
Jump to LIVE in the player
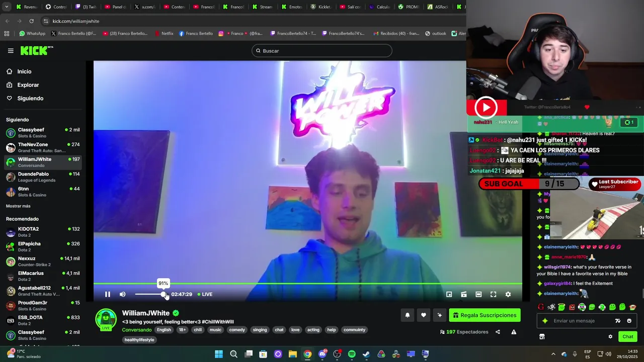pyautogui.click(x=205, y=294)
